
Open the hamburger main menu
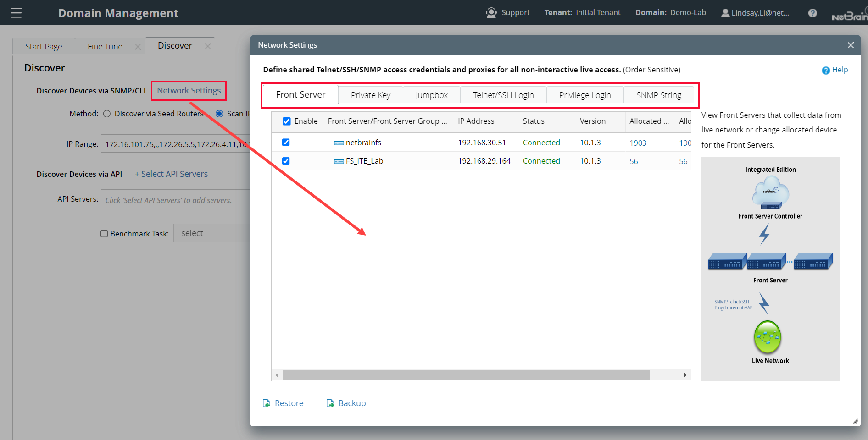[x=16, y=13]
